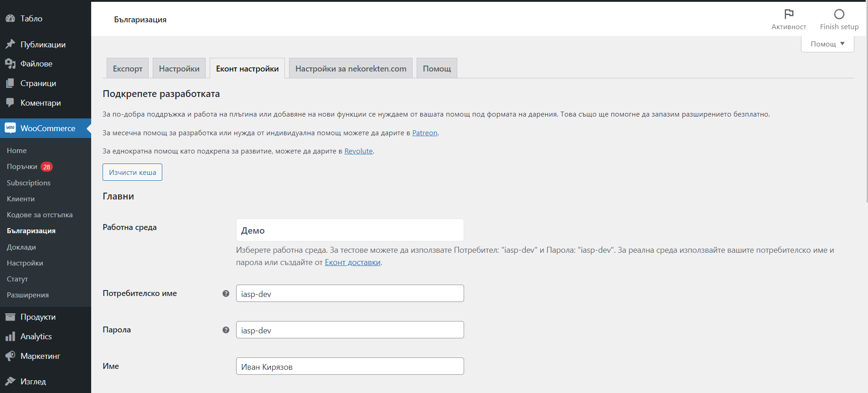This screenshot has width=868, height=393.
Task: Click the Публикации pin icon
Action: point(10,44)
